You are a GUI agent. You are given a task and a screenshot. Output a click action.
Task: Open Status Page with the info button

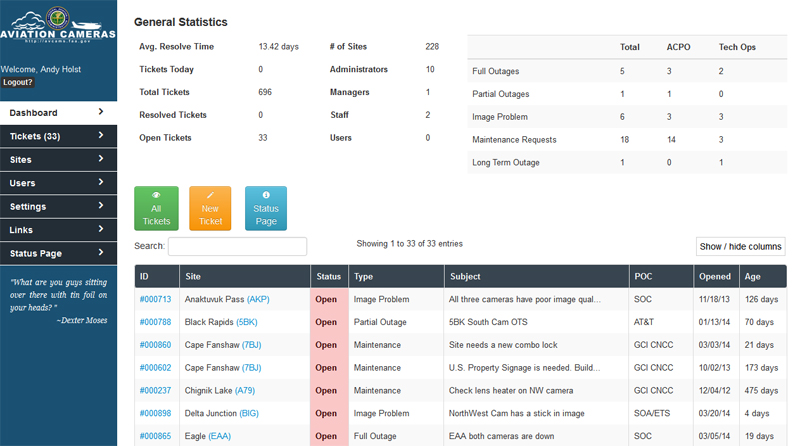(265, 208)
